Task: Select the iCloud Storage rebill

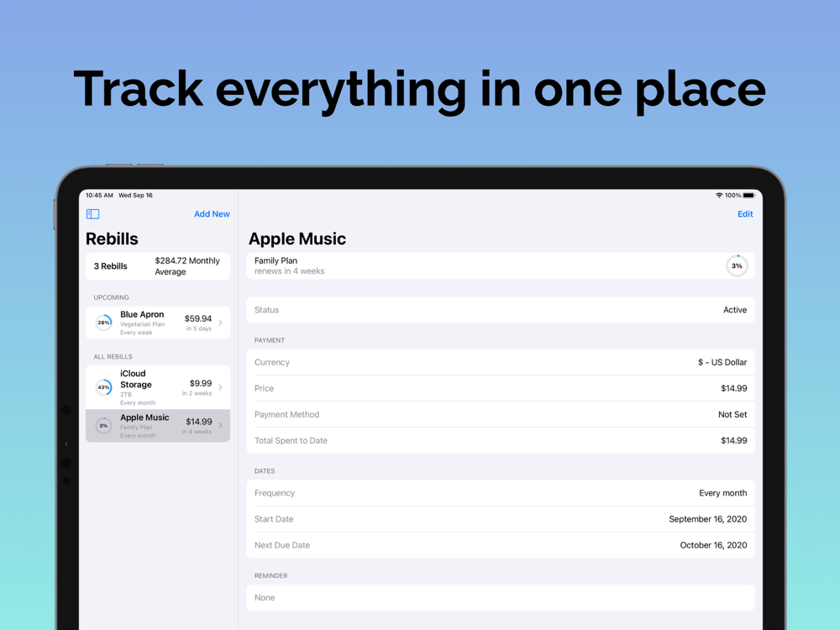Action: (x=158, y=387)
